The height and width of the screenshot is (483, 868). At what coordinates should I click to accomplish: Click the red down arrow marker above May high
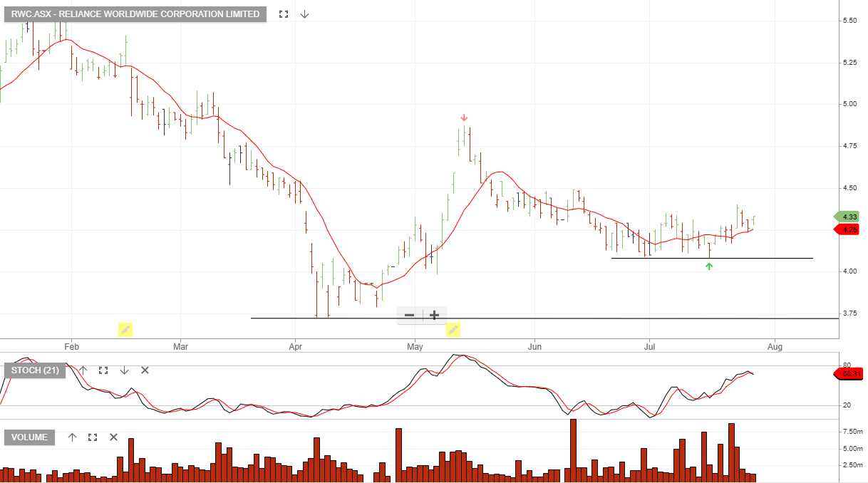464,116
